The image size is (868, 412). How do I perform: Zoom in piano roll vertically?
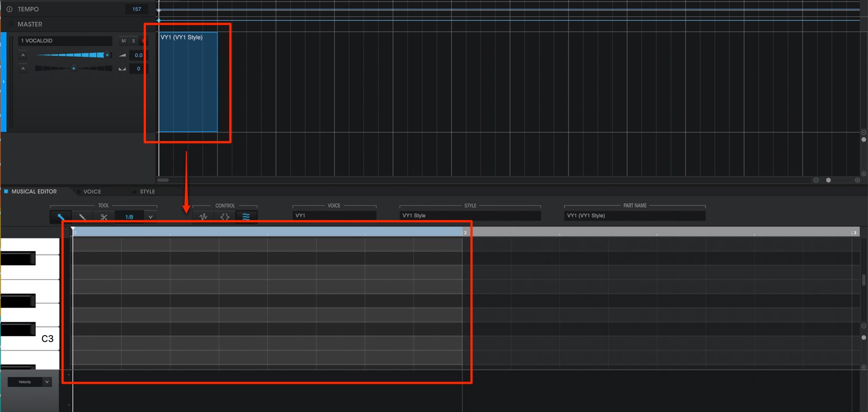864,367
